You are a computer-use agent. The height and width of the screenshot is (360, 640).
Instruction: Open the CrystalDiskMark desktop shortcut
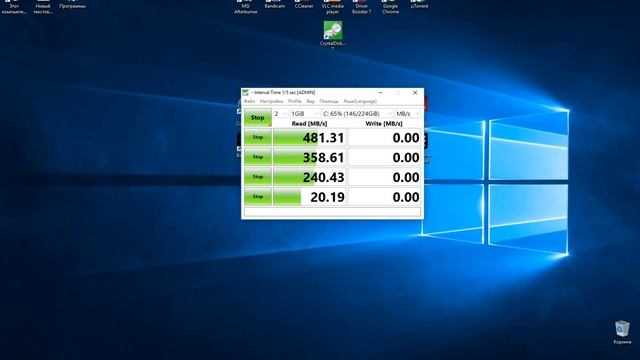[x=333, y=35]
